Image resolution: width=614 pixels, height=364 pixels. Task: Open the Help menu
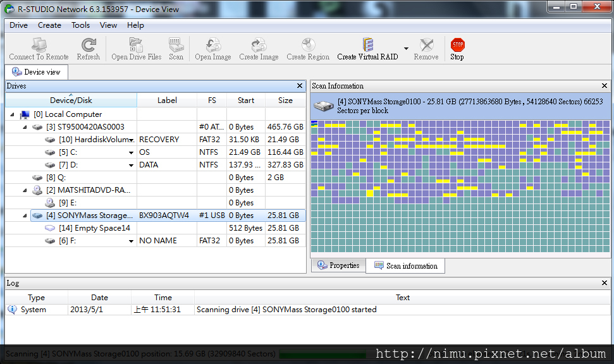click(135, 25)
